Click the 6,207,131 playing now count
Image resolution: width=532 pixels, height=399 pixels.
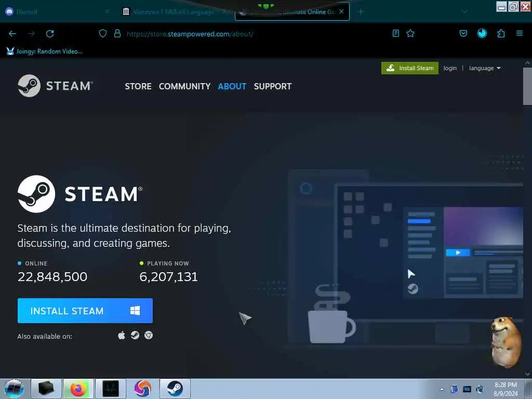169,277
